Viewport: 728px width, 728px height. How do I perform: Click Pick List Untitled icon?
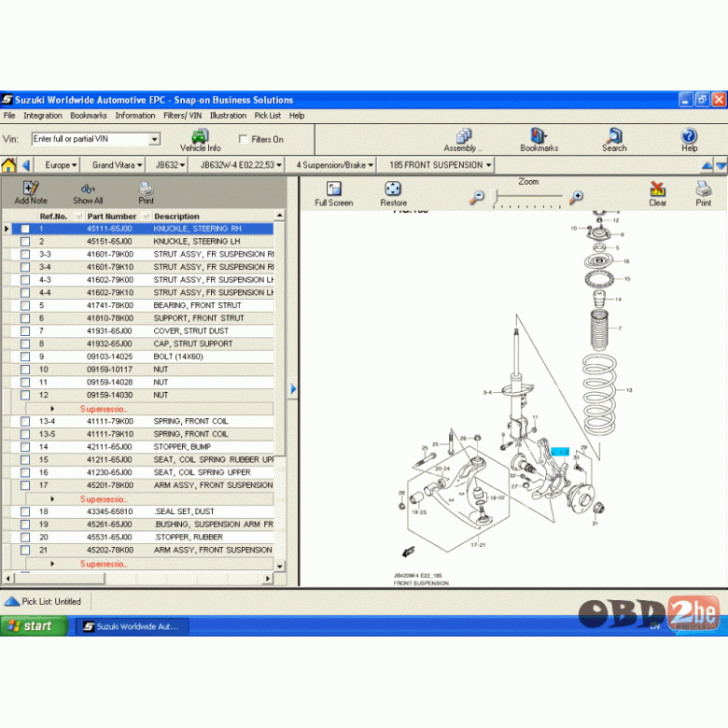tap(11, 601)
